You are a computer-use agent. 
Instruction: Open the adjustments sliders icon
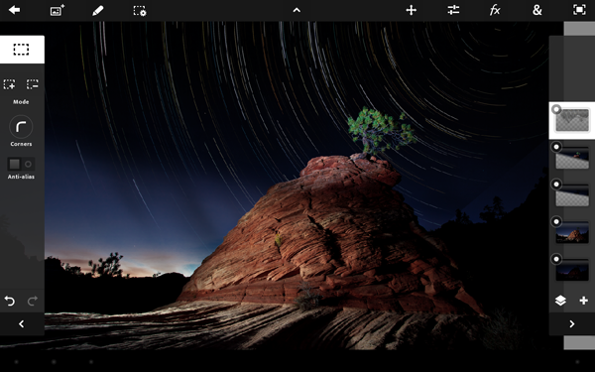(453, 10)
